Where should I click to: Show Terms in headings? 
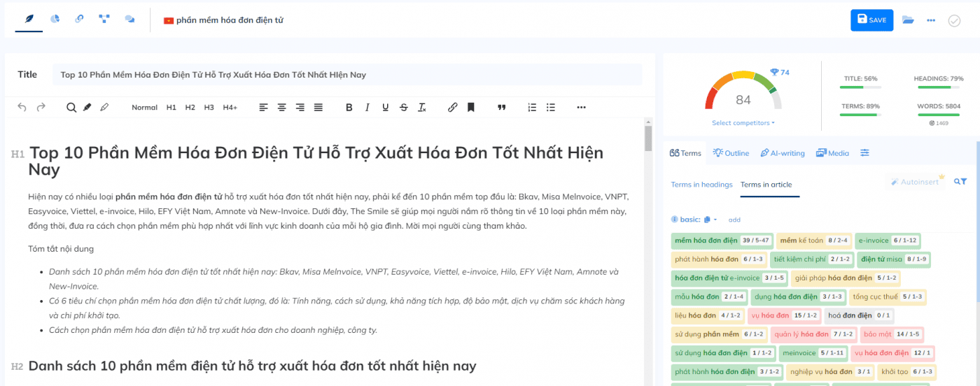coord(701,185)
